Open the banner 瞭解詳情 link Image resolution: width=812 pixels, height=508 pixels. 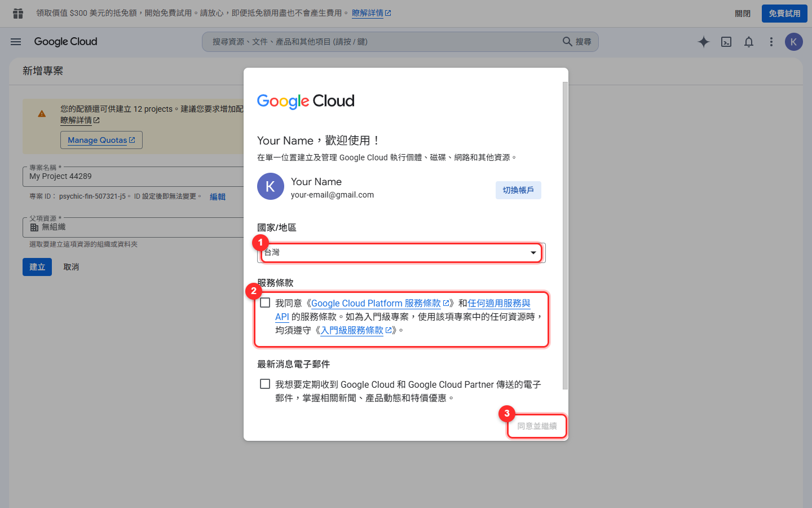coord(372,13)
